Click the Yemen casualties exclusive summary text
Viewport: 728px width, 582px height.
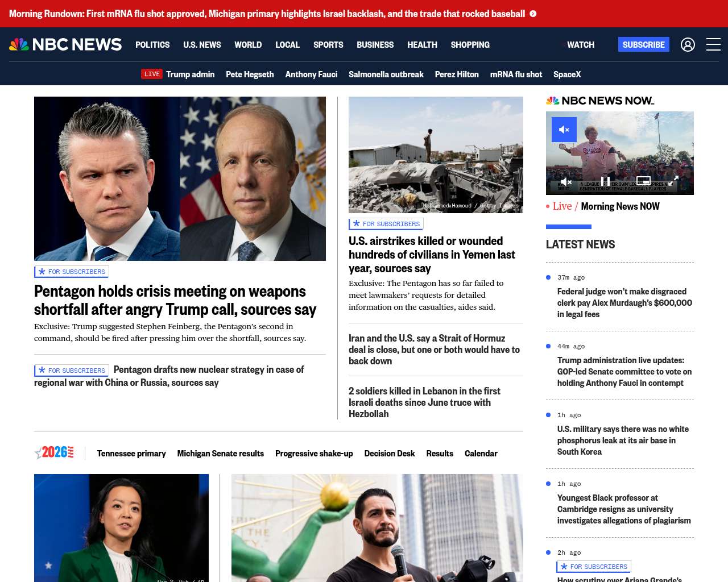tap(426, 295)
